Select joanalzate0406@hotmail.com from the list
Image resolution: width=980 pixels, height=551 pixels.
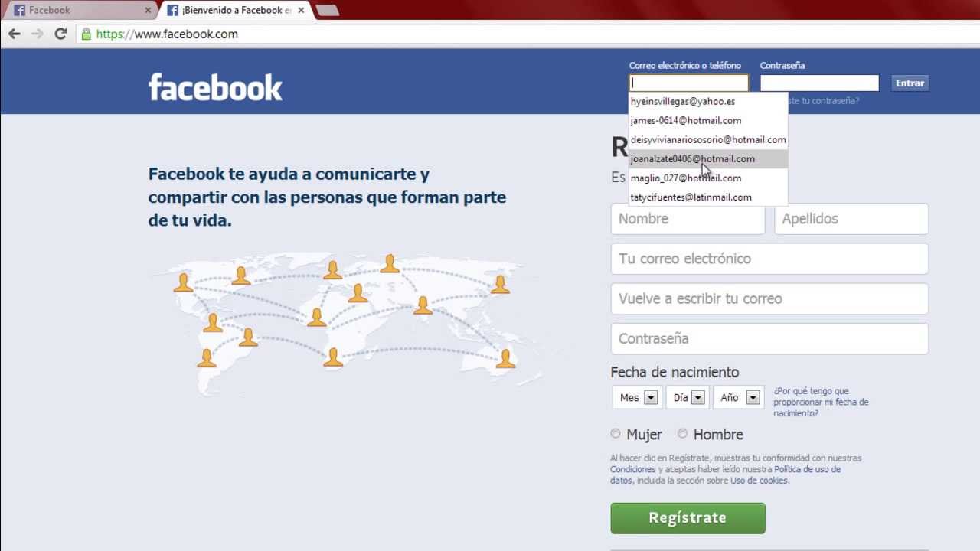(708, 158)
